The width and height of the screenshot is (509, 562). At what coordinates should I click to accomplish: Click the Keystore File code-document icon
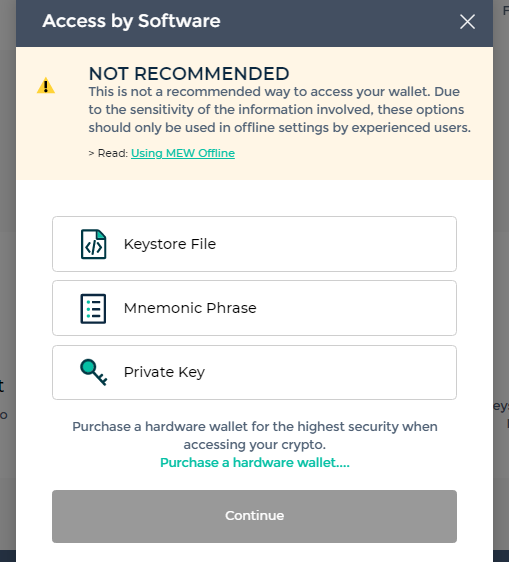click(x=94, y=244)
